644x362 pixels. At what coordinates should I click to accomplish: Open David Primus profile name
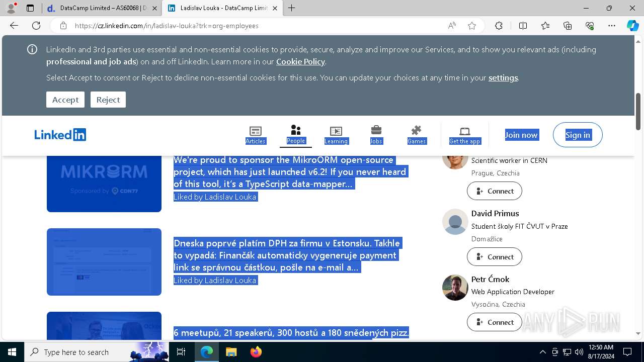click(495, 213)
